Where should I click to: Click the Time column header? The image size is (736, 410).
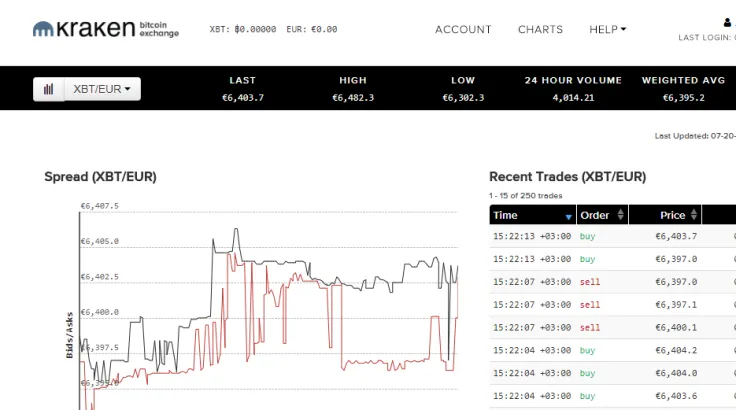click(x=533, y=215)
